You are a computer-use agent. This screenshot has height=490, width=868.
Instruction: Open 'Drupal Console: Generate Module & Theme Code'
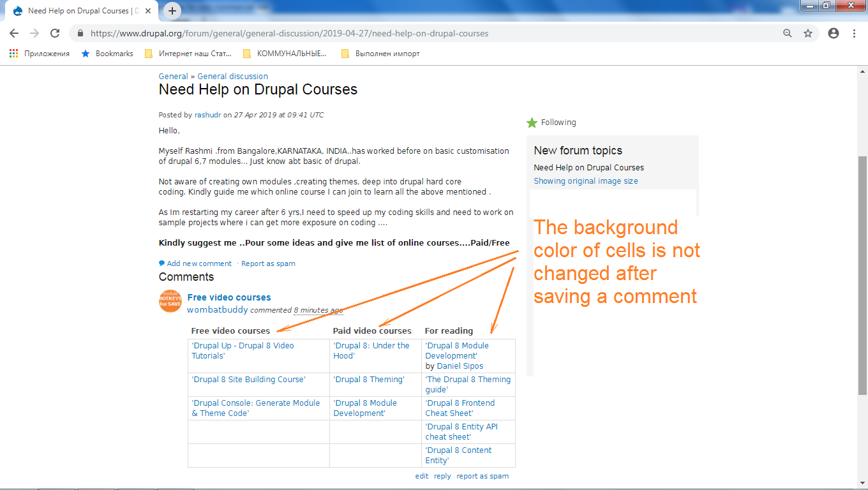pyautogui.click(x=255, y=408)
